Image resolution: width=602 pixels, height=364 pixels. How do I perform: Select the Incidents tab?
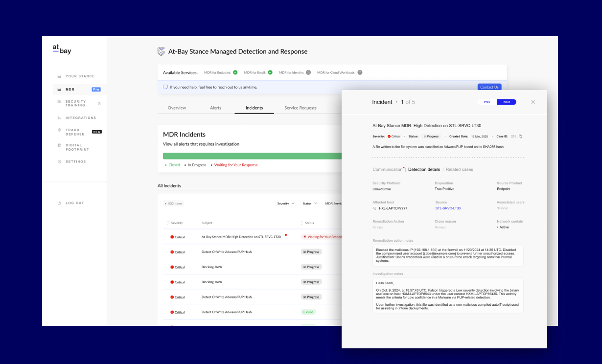[254, 108]
